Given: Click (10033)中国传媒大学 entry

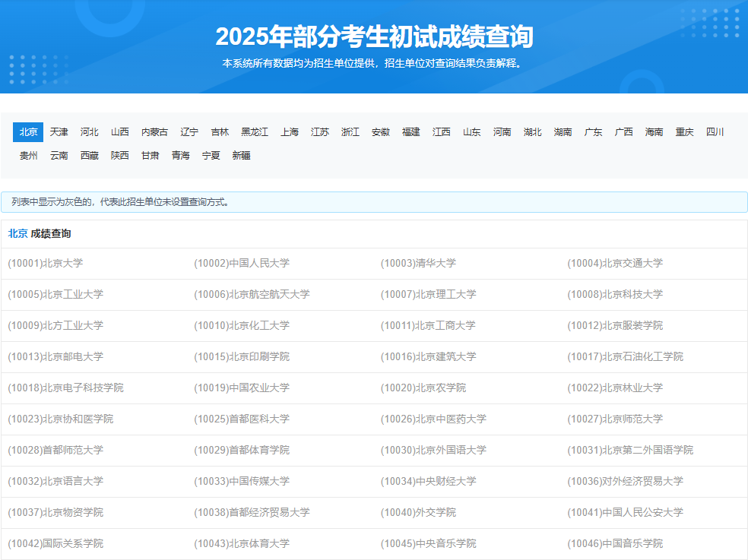Looking at the screenshot, I should (242, 481).
